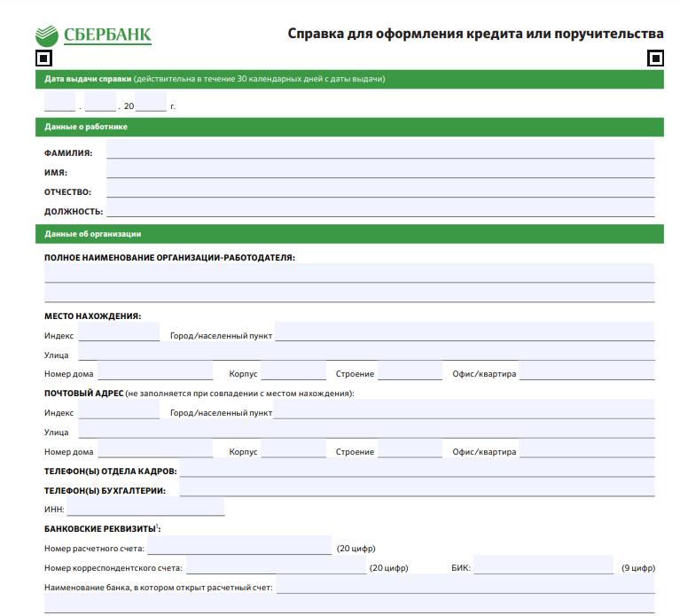Screen dimensions: 680x616
Task: Click first line of employer organization name
Action: 349,273
